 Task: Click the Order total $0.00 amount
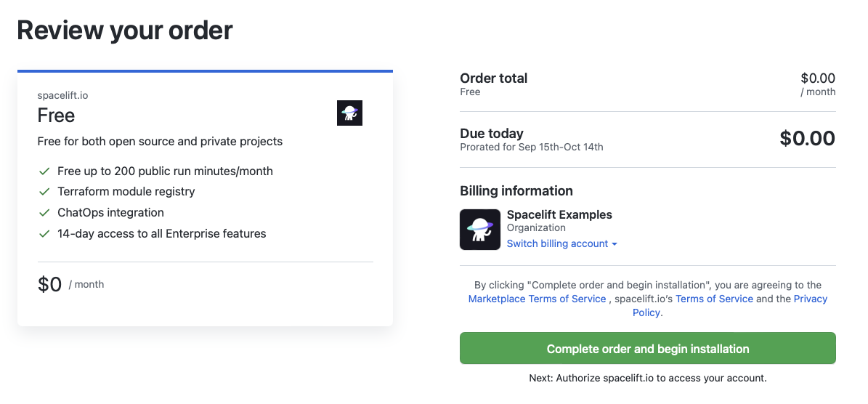(x=818, y=78)
